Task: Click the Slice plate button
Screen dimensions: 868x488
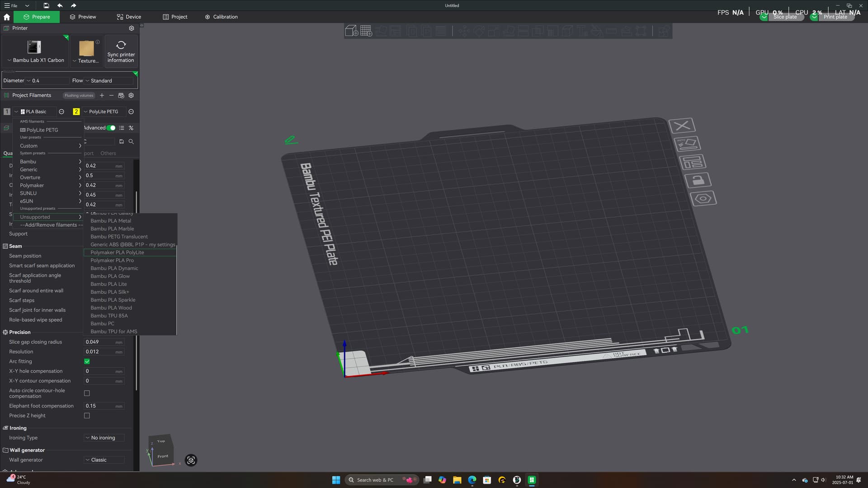Action: tap(785, 17)
